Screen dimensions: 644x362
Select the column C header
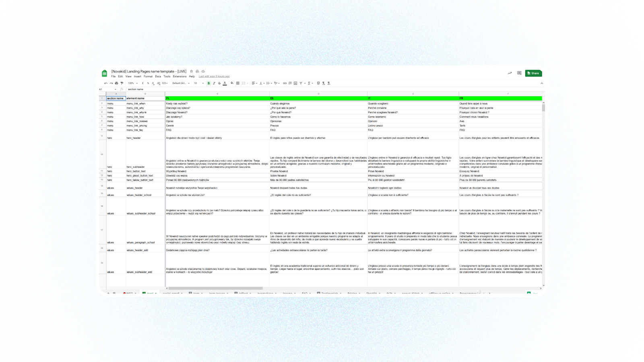point(217,94)
